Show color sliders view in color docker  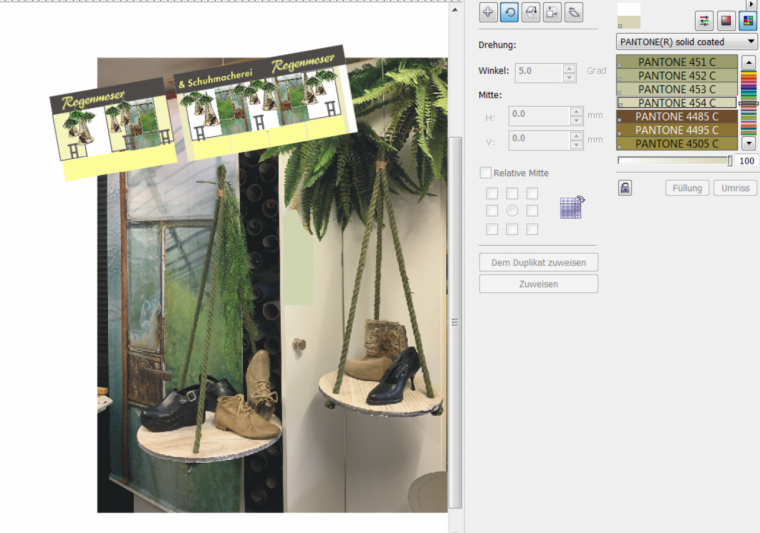[704, 20]
